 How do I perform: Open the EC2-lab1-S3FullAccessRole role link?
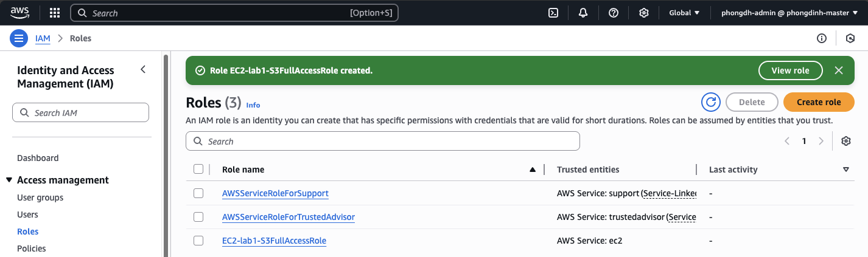click(x=274, y=241)
